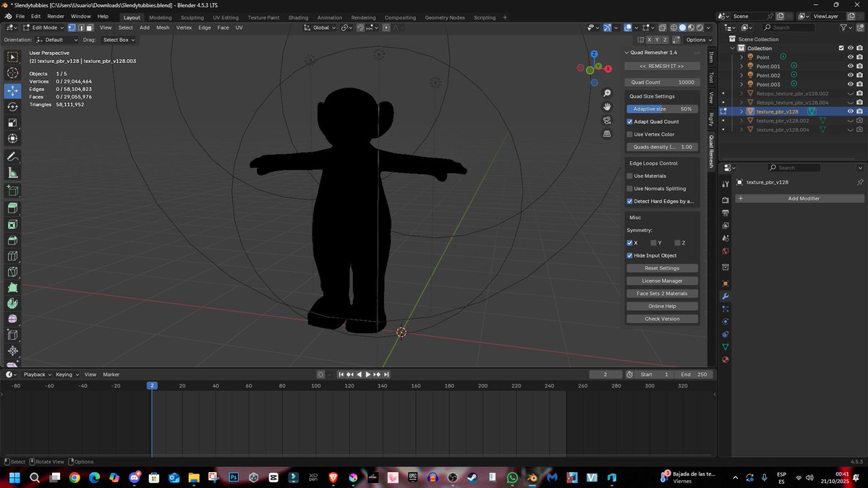
Task: Open the Modifiers wrench properties tab
Action: (726, 296)
